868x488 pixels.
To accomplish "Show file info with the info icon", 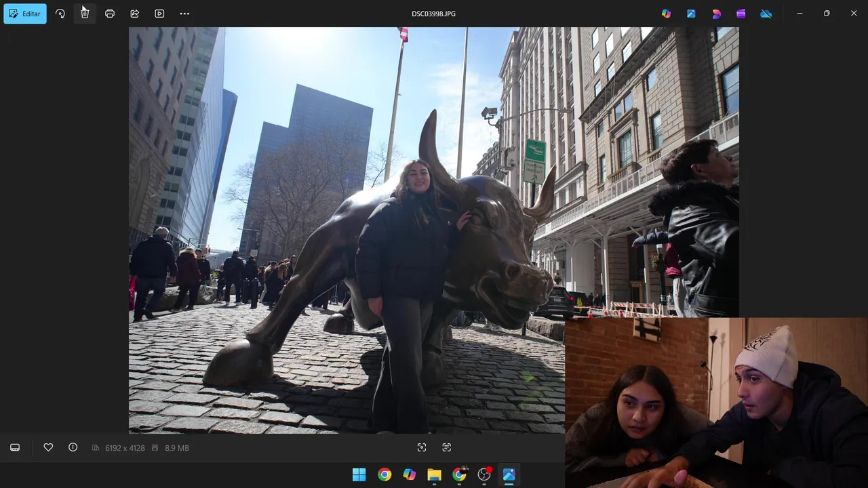I will pyautogui.click(x=73, y=447).
